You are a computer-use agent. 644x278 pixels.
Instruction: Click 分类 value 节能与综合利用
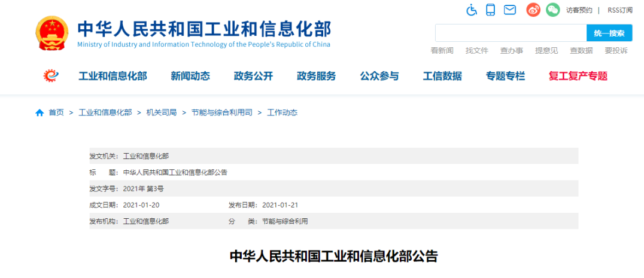tap(285, 221)
